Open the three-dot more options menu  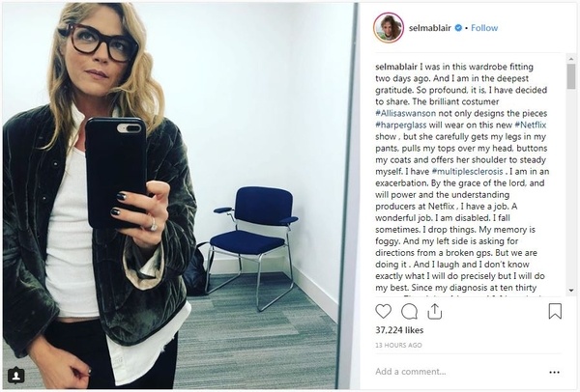[x=554, y=372]
